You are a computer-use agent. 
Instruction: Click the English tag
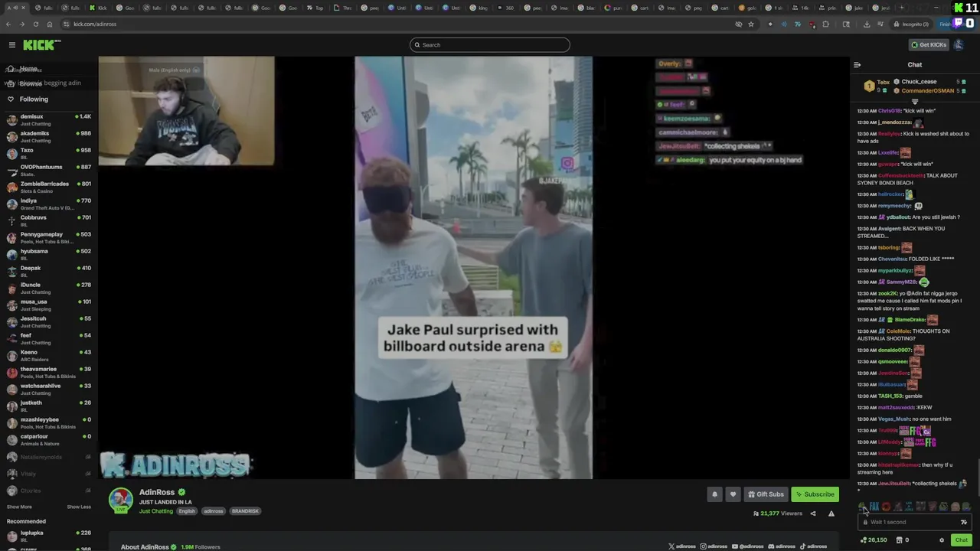point(187,511)
